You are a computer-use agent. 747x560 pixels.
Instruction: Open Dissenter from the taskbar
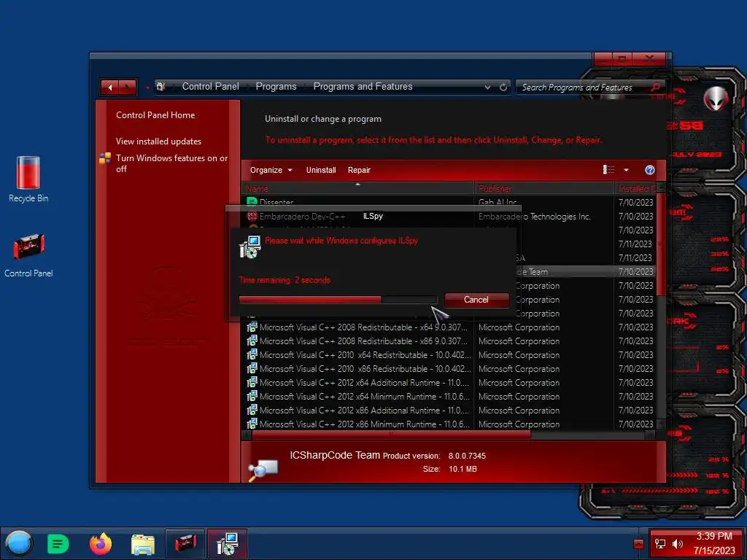(x=58, y=544)
